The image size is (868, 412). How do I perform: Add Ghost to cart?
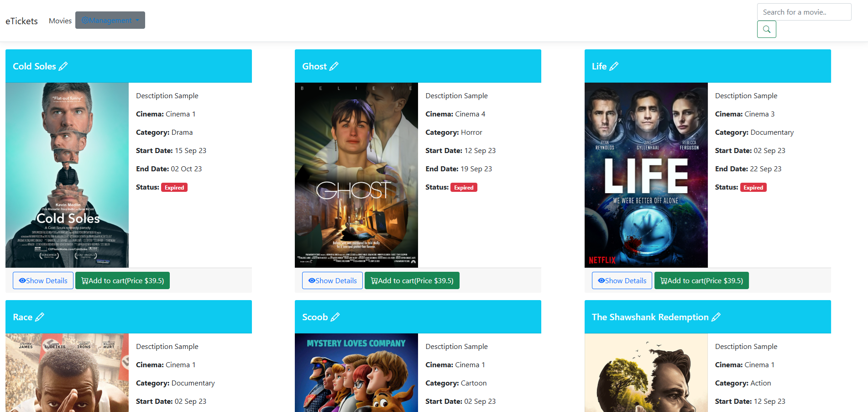click(412, 280)
